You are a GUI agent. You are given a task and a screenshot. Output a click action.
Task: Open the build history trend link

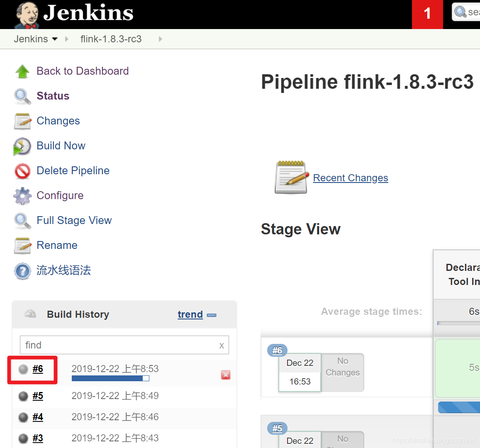[190, 314]
